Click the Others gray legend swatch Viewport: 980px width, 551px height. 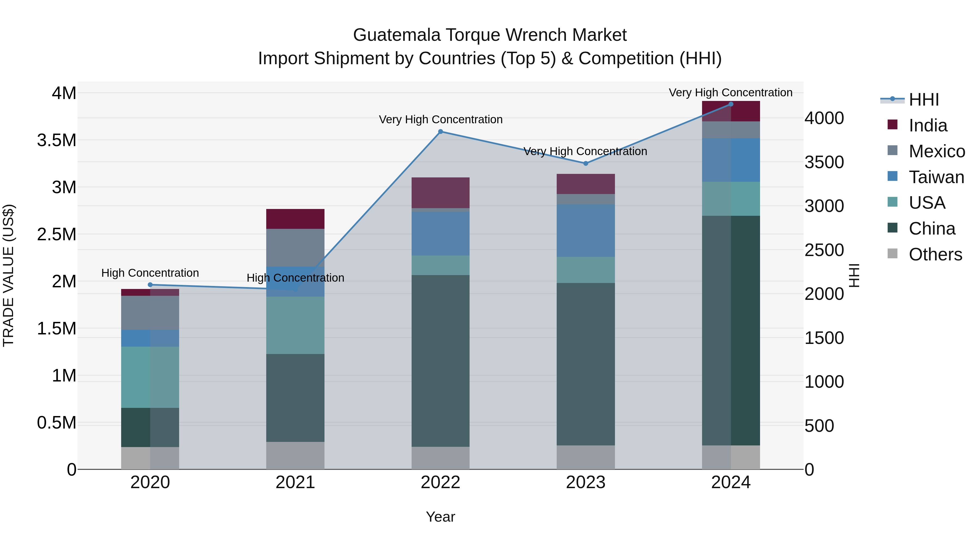tap(892, 254)
